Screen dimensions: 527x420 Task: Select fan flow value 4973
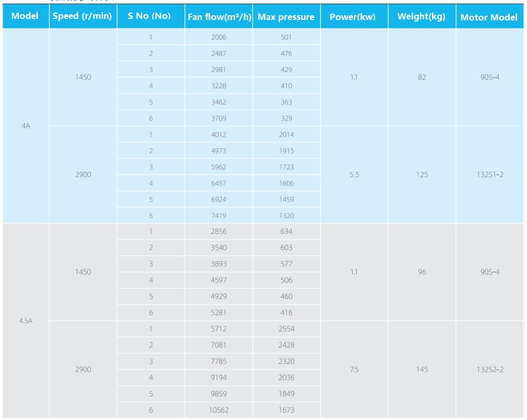tap(219, 151)
